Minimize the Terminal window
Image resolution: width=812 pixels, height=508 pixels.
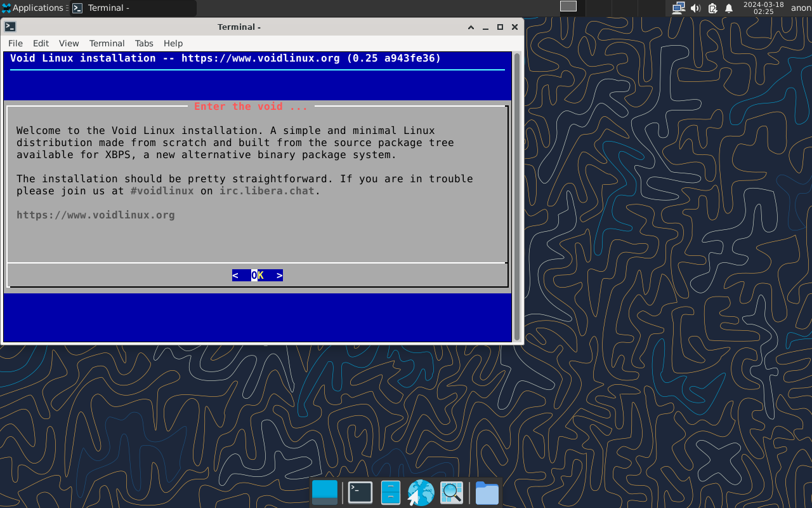[x=485, y=27]
